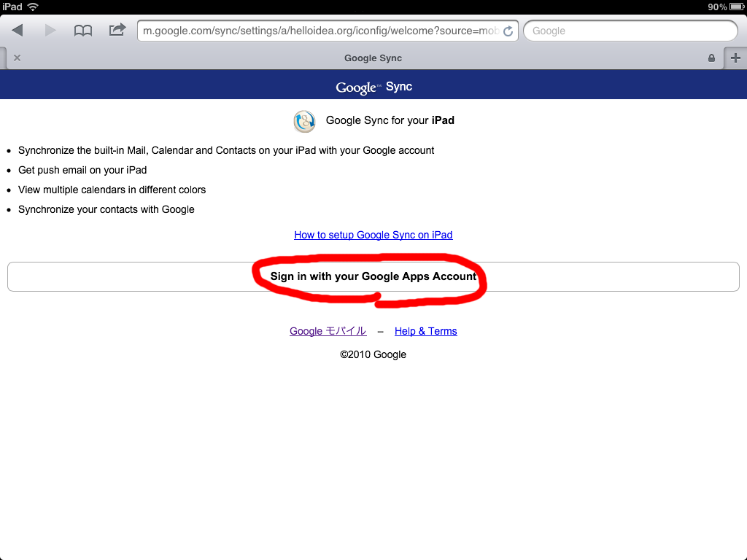Screen dimensions: 747x560
Task: Tap the Wi-Fi status icon
Action: [x=33, y=7]
